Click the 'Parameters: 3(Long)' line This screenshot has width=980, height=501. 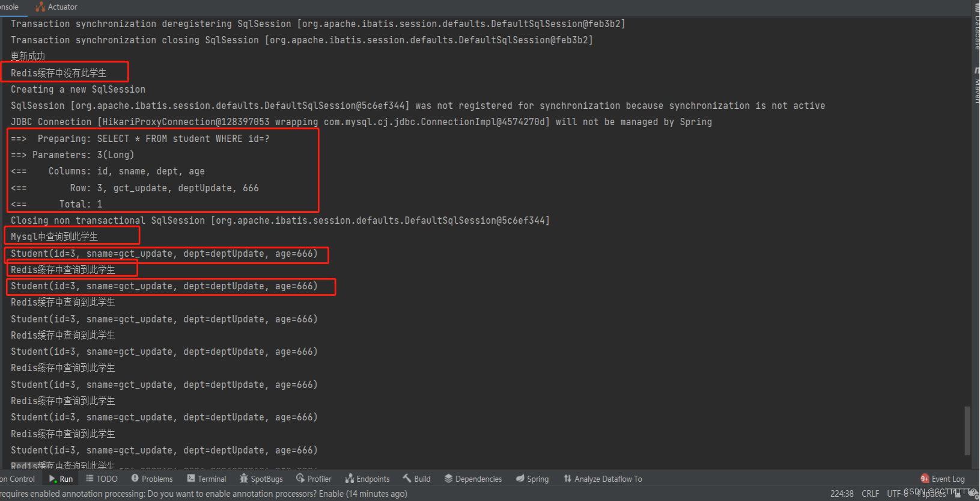(x=72, y=155)
